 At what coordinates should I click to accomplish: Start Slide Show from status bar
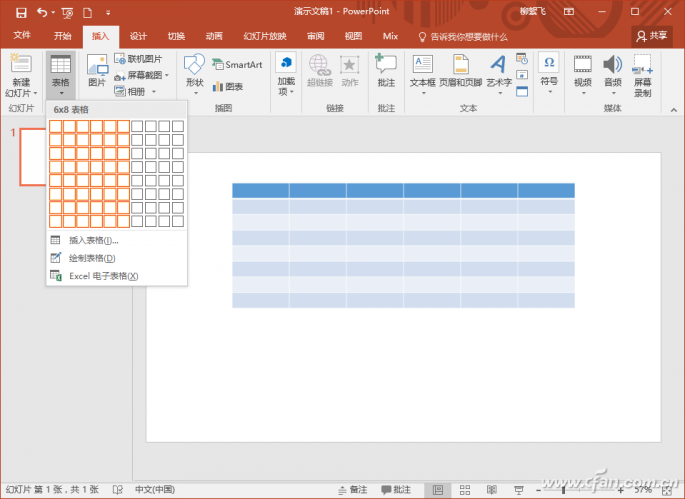[519, 490]
